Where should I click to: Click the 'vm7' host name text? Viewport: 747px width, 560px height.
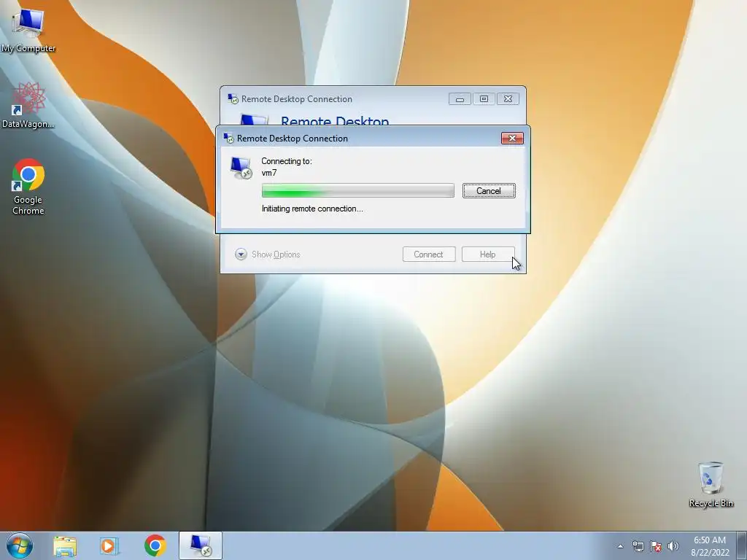[x=269, y=173]
